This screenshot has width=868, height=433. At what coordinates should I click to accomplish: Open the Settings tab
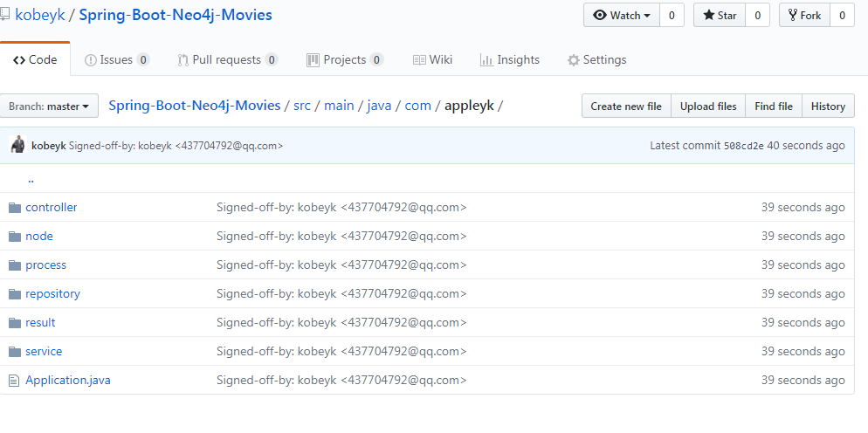coord(596,60)
